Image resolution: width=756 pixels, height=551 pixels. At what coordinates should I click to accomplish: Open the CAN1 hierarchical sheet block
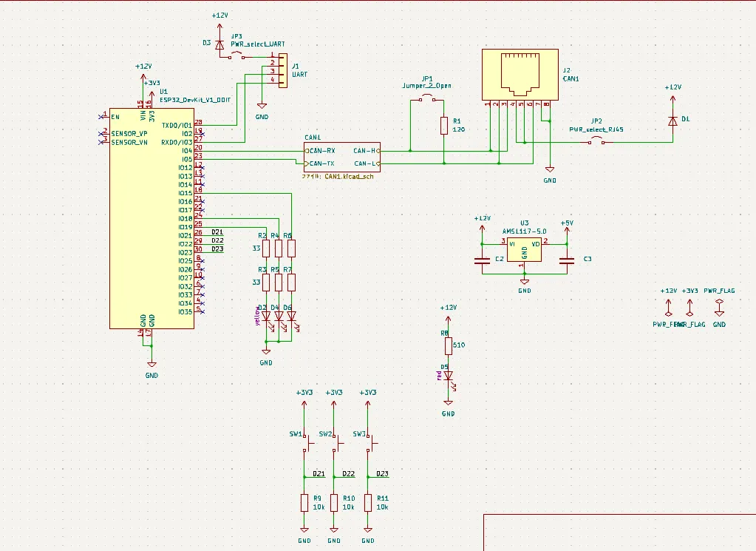342,157
